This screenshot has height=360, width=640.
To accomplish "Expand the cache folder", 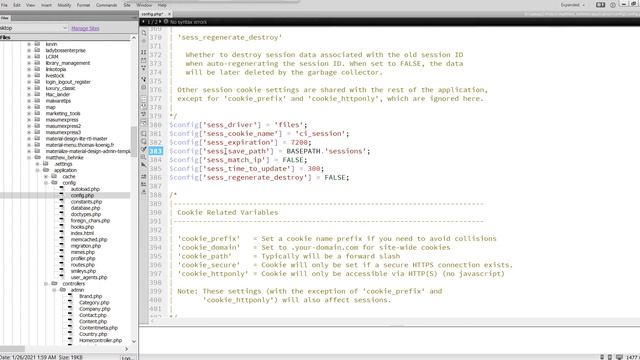I will pyautogui.click(x=46, y=176).
